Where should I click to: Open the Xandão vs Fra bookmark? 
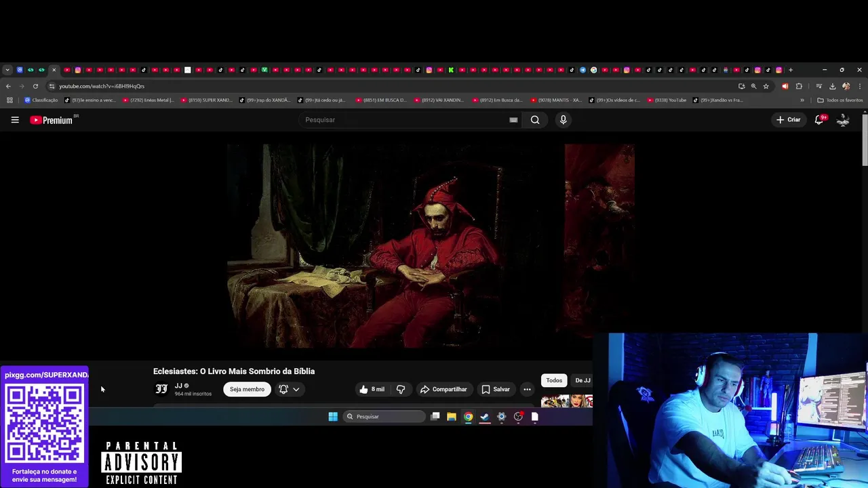[x=718, y=100]
